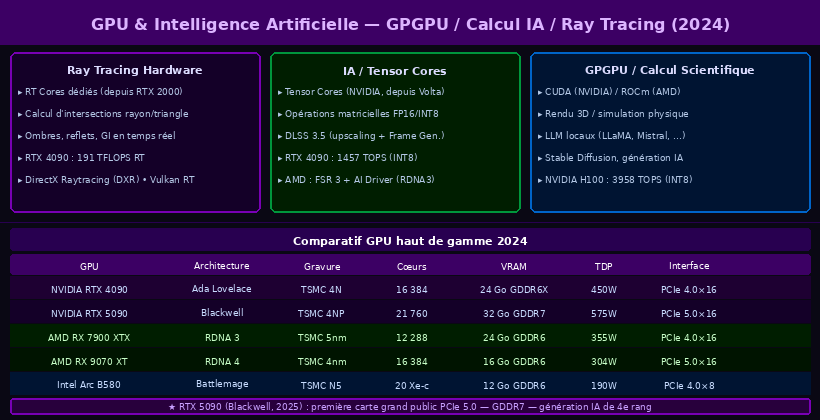
Task: Click 'Stable Diffusion, génération IA' line
Action: coord(614,158)
